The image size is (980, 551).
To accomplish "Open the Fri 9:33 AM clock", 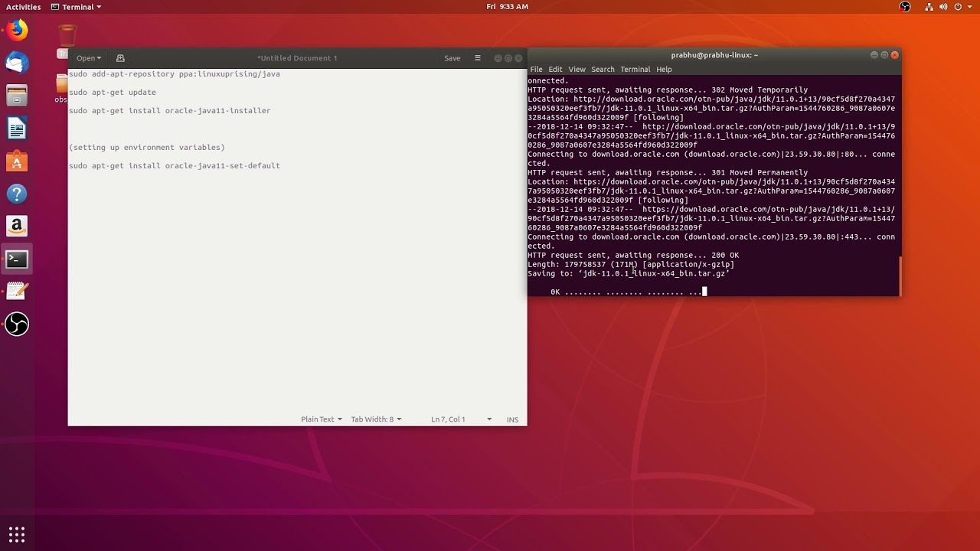I will click(x=507, y=7).
